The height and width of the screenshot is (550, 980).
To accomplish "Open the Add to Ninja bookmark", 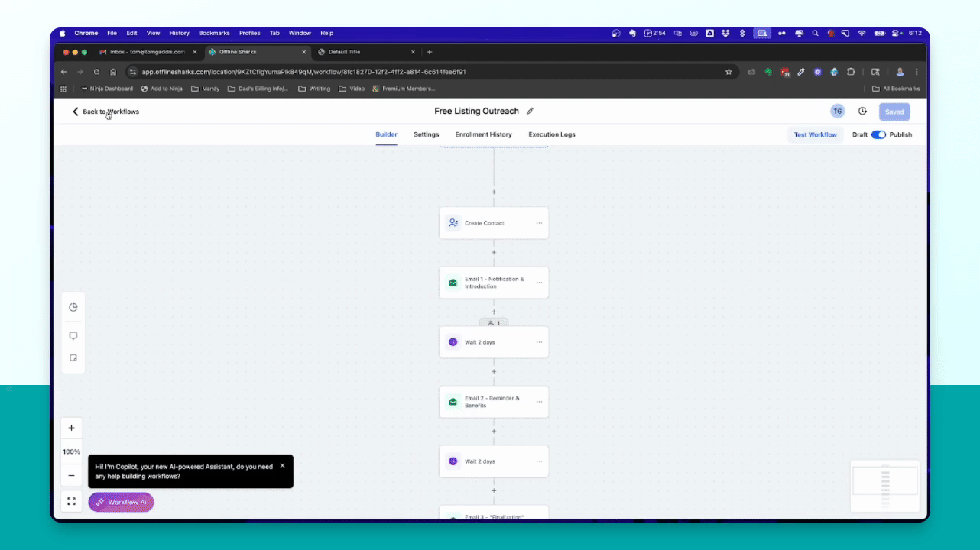I will tap(161, 89).
